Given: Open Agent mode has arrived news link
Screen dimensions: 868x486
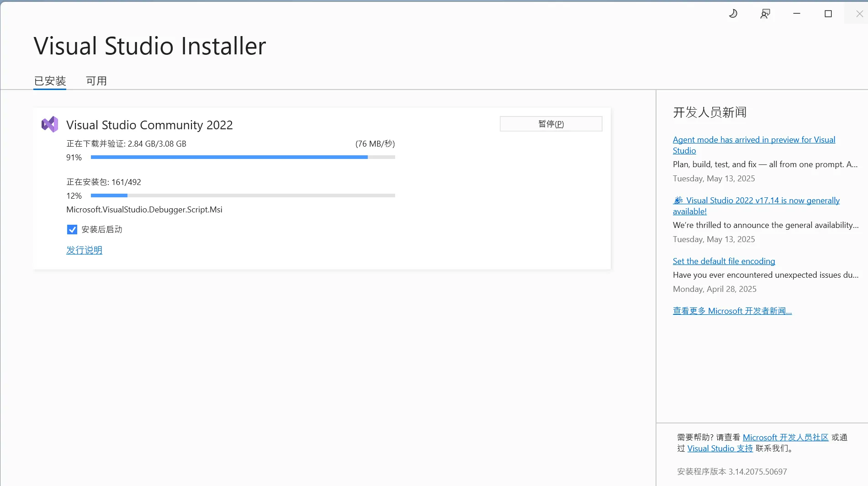Looking at the screenshot, I should coord(754,145).
